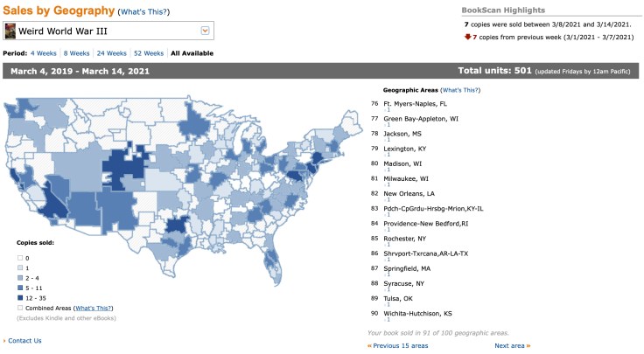Click the double-arrow icon before Previous 15 areas
This screenshot has height=354, width=644.
[x=370, y=345]
